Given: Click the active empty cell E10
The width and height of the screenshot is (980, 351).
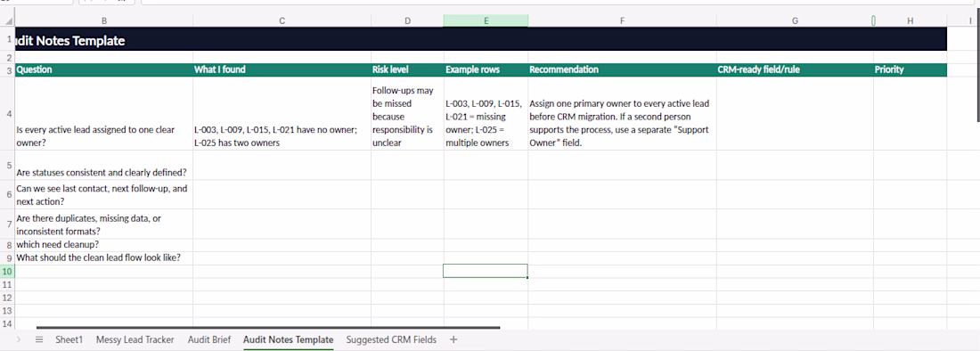Looking at the screenshot, I should [x=486, y=271].
